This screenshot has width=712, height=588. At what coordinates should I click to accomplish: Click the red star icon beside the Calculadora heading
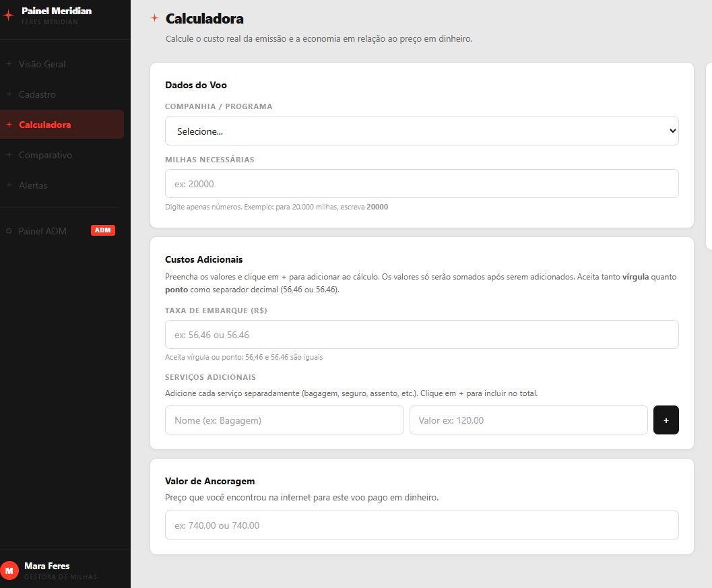point(155,18)
